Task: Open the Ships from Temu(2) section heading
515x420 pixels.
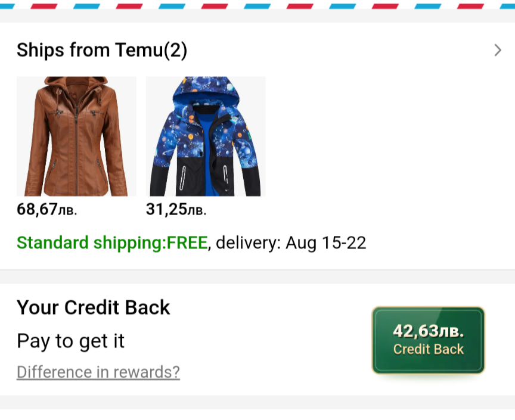Action: tap(101, 51)
